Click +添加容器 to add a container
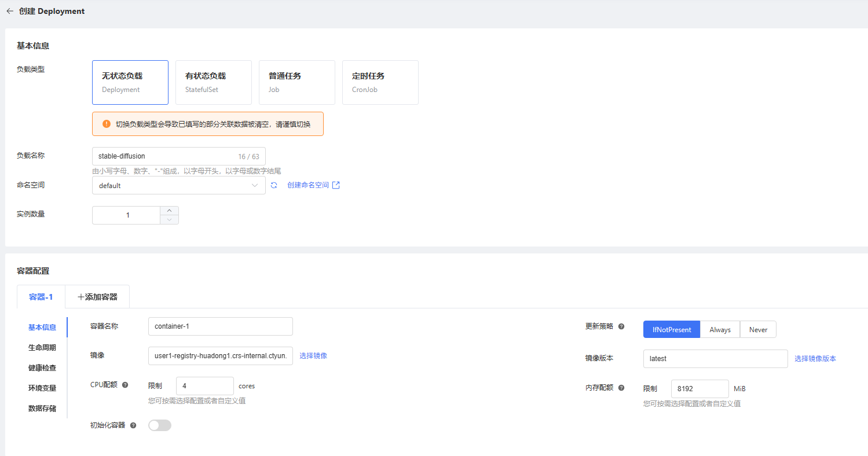868x456 pixels. (x=97, y=297)
